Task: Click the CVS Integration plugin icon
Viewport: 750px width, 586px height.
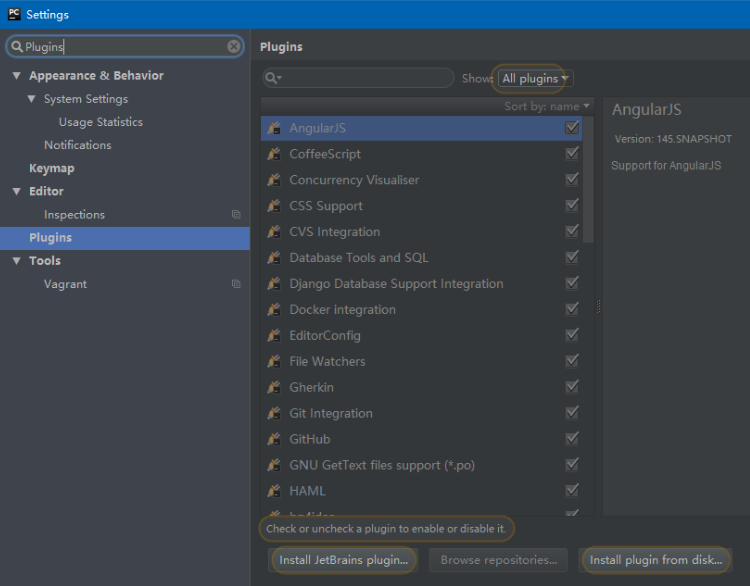Action: [x=274, y=232]
